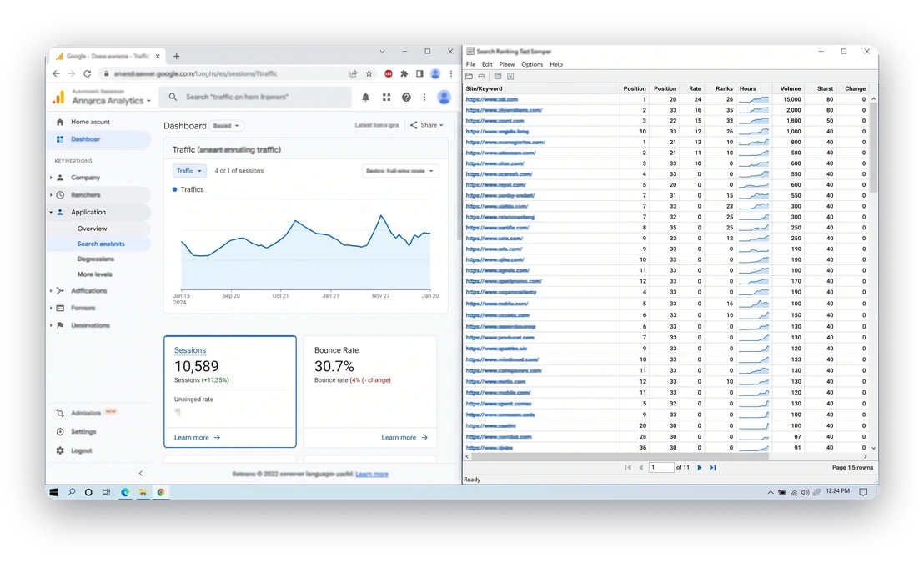This screenshot has height=583, width=924.
Task: Open Task View on the taskbar
Action: (106, 492)
